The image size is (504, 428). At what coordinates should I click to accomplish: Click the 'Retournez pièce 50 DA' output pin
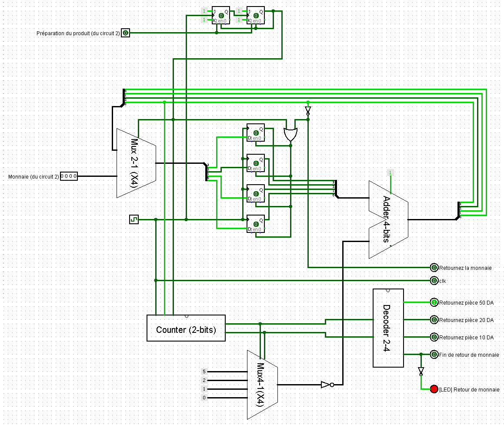click(x=434, y=302)
